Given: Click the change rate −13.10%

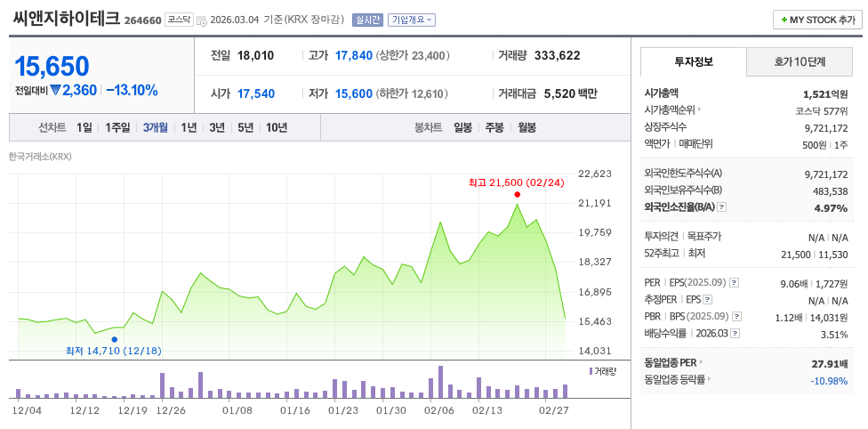Looking at the screenshot, I should 132,91.
